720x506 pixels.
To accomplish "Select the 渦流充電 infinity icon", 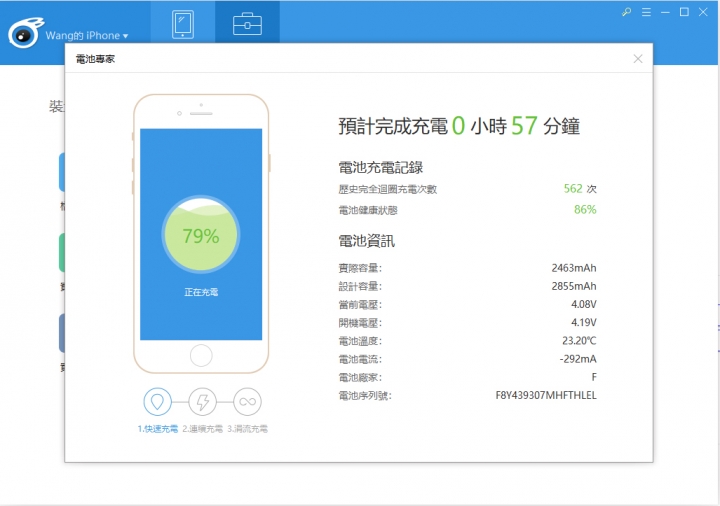I will (x=248, y=402).
